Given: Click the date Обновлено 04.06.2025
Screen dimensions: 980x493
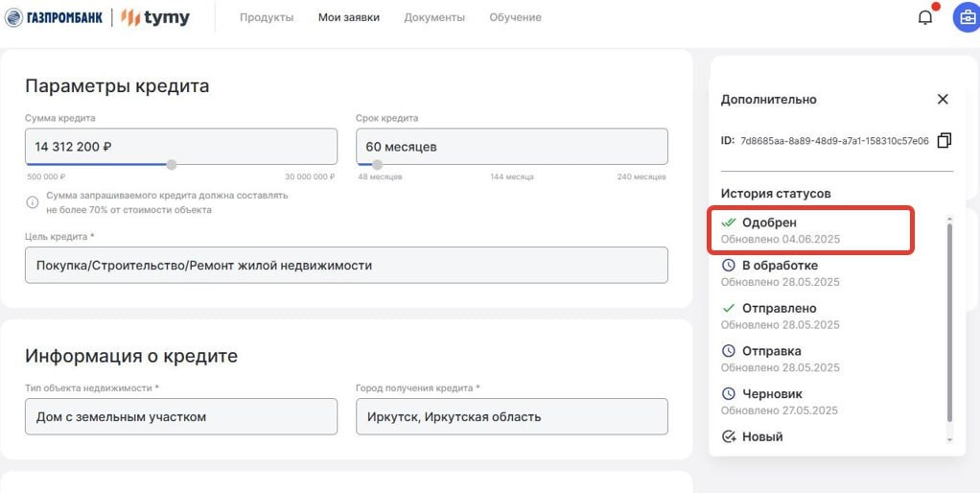Looking at the screenshot, I should 780,240.
